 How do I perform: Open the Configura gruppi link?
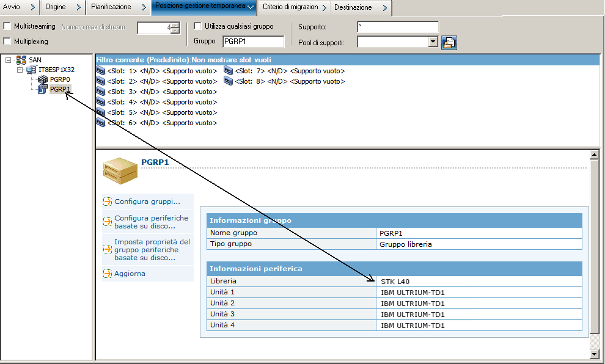click(147, 202)
